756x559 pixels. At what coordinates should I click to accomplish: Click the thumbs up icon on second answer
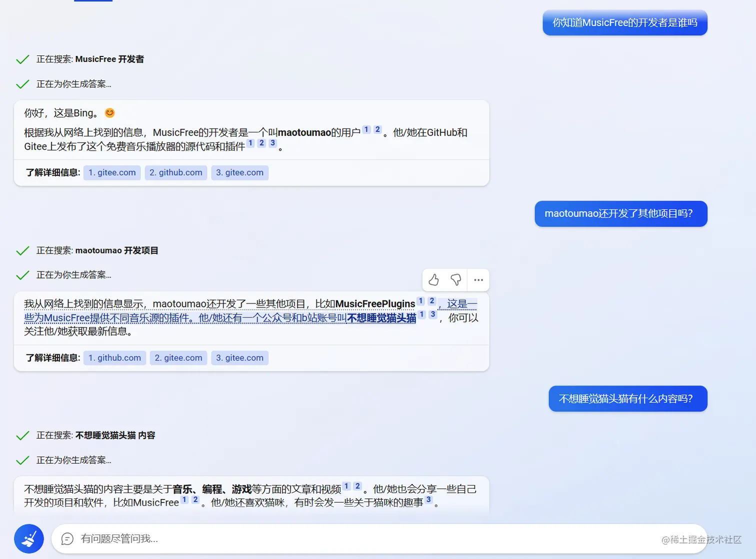point(433,280)
